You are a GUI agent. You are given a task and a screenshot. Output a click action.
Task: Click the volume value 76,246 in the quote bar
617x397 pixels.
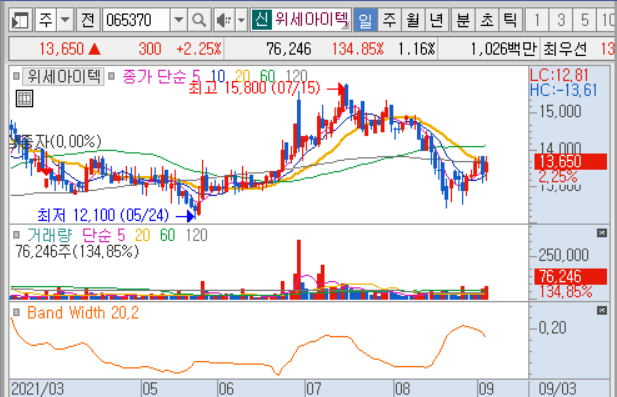click(288, 49)
